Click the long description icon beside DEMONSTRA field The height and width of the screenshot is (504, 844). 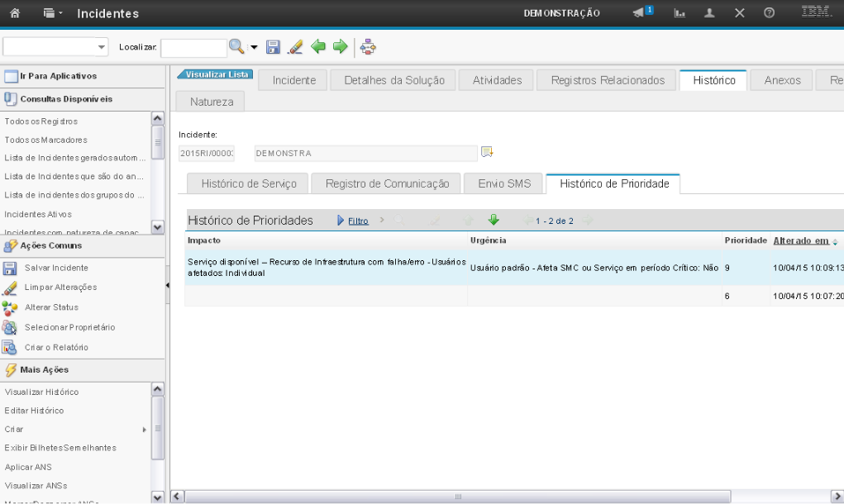[487, 152]
